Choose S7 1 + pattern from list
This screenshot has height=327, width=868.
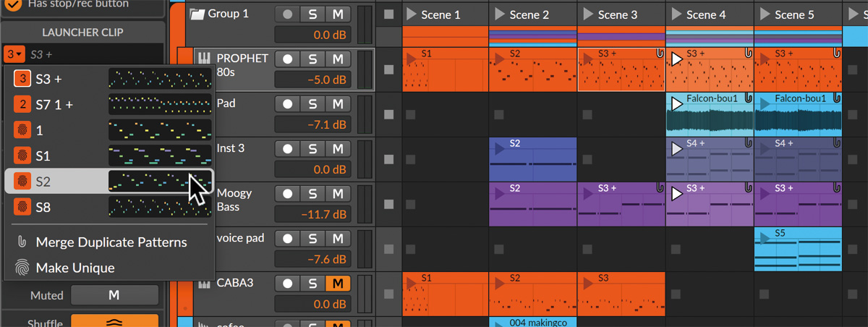[109, 104]
